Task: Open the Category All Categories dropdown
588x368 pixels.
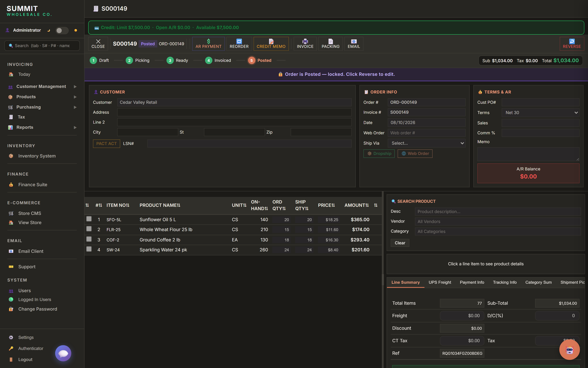Action: 498,231
